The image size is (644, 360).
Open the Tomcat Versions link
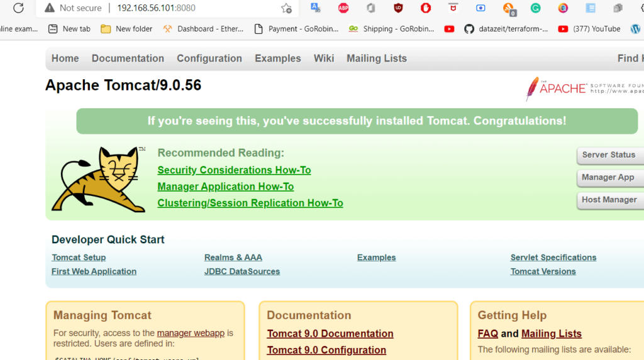(x=543, y=271)
